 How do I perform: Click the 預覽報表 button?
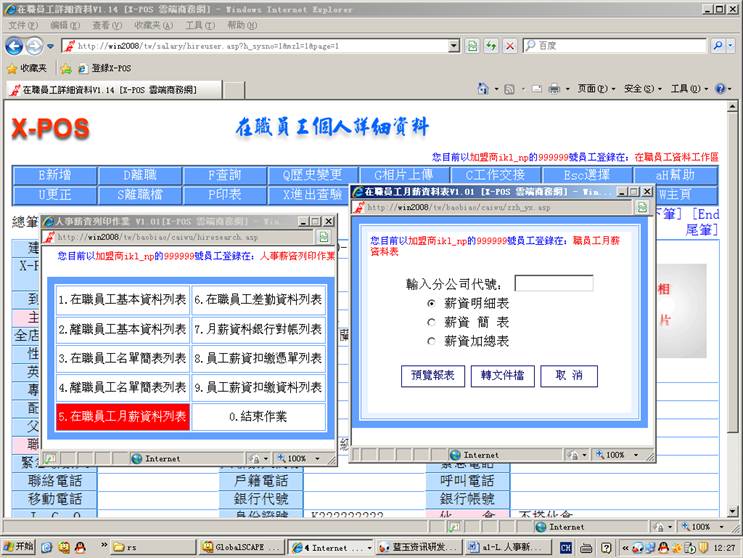432,375
